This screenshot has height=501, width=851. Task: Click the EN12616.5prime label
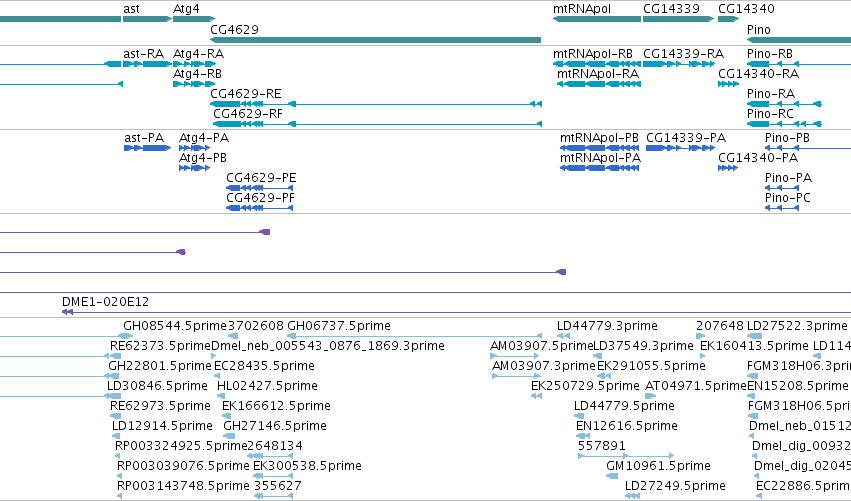[x=627, y=426]
